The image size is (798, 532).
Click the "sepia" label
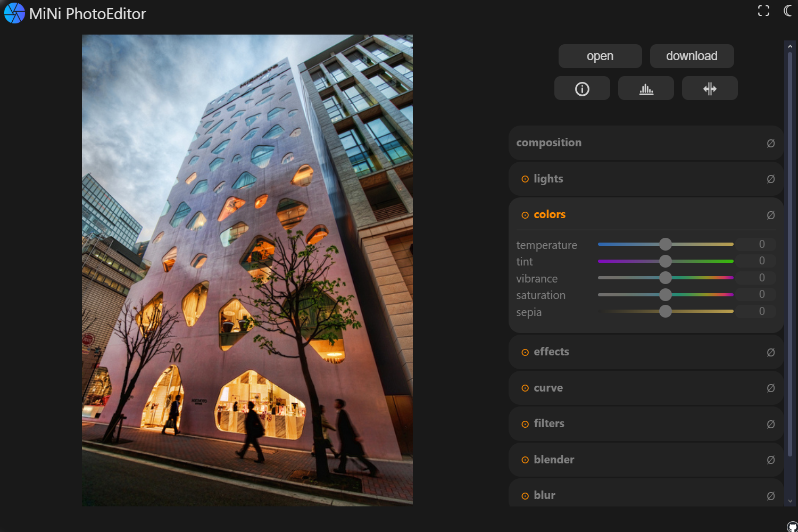pyautogui.click(x=529, y=312)
